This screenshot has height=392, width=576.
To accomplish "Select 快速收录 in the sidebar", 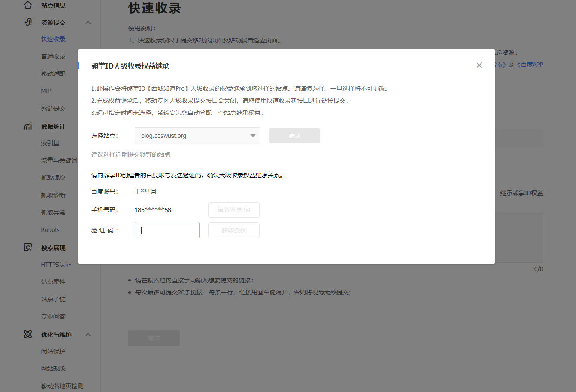I will 53,39.
